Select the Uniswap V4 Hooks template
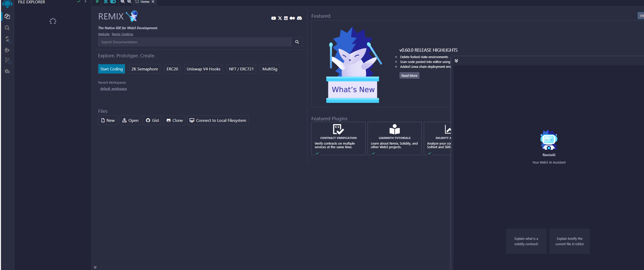644x270 pixels. tap(204, 69)
